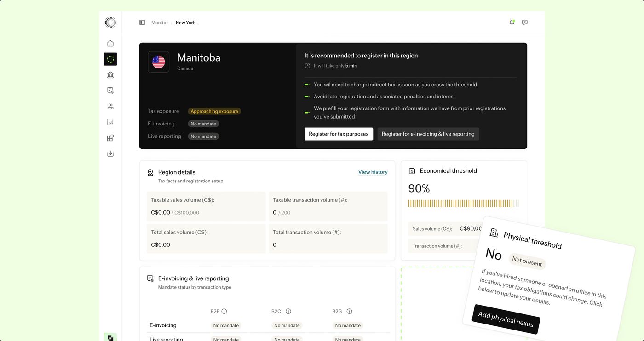Click the E-invoicing B2G No mandate cell
Screen dimensions: 644x341
click(348, 325)
